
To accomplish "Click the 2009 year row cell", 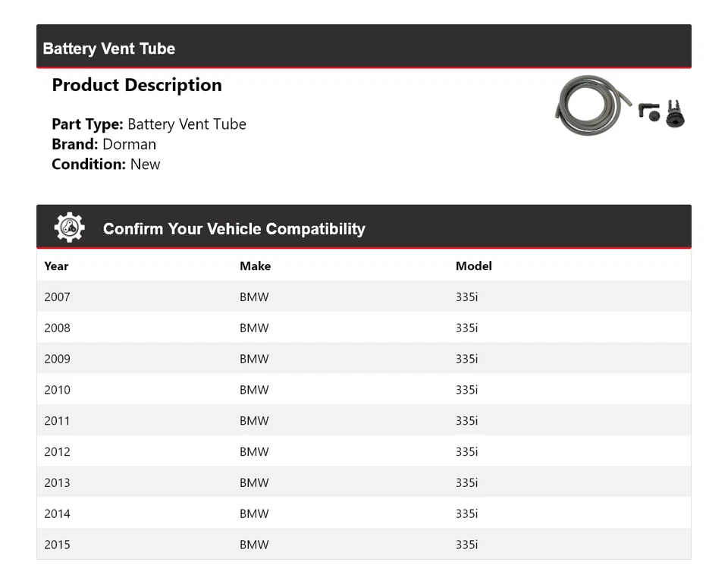I will pos(57,359).
